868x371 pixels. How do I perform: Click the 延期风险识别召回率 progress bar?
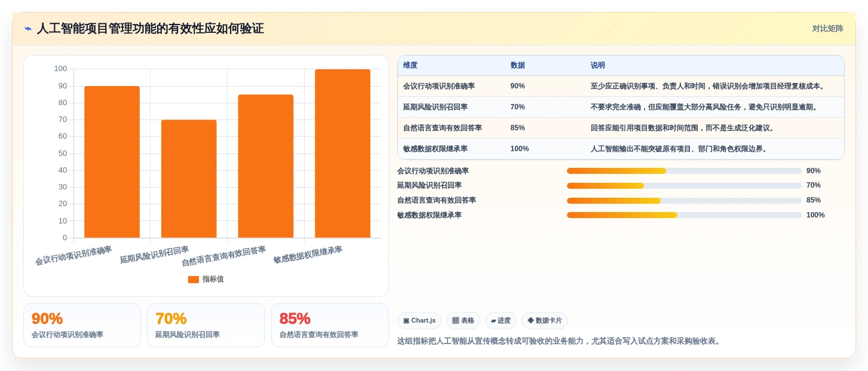[684, 185]
